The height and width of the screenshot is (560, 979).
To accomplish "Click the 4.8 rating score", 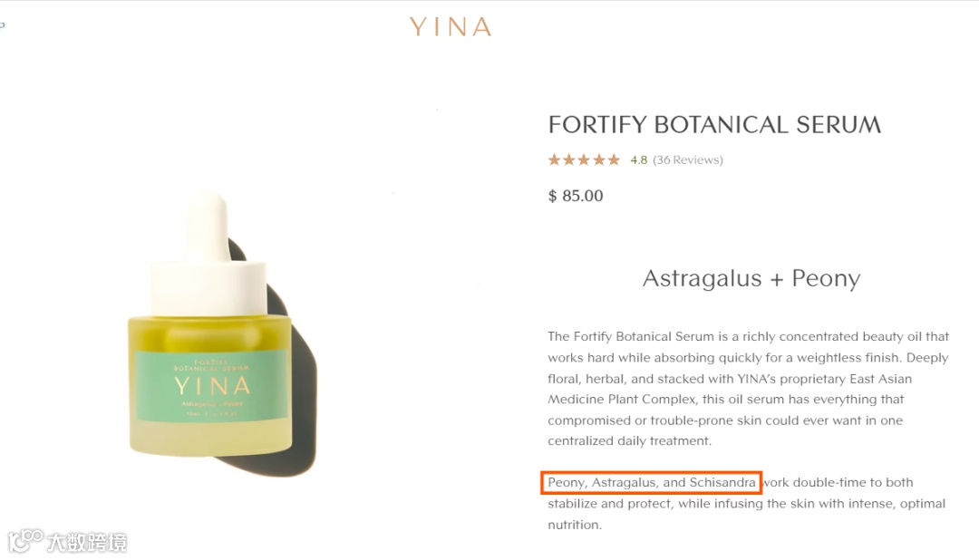I will point(639,159).
